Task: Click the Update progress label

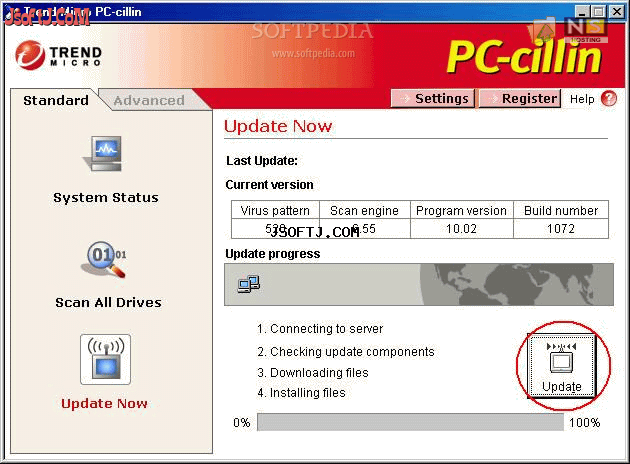Action: tap(273, 254)
